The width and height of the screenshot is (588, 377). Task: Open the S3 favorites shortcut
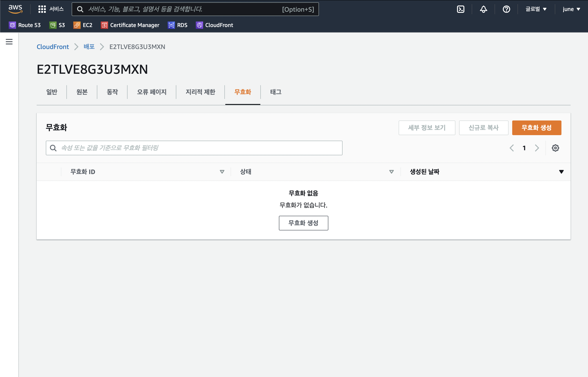(x=57, y=25)
